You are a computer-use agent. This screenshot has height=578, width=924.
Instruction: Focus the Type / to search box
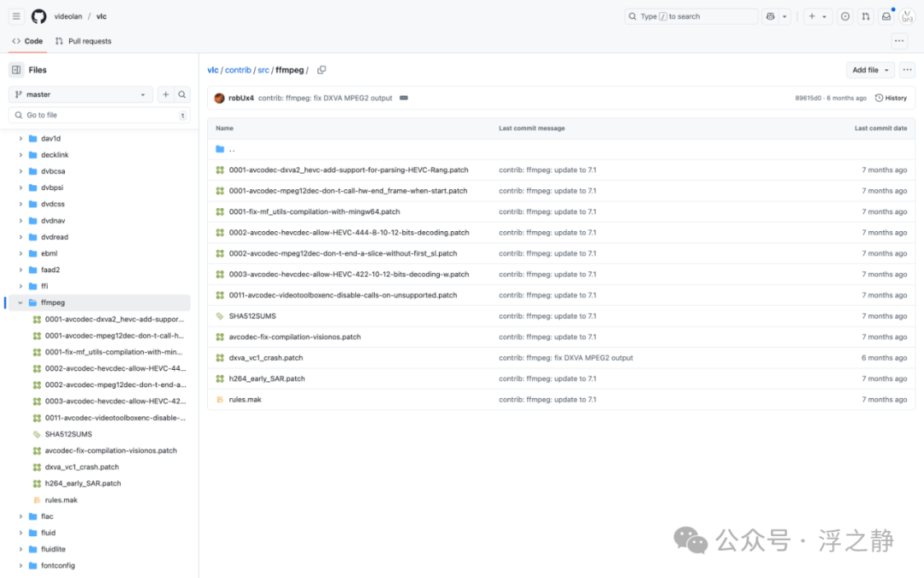pyautogui.click(x=691, y=16)
